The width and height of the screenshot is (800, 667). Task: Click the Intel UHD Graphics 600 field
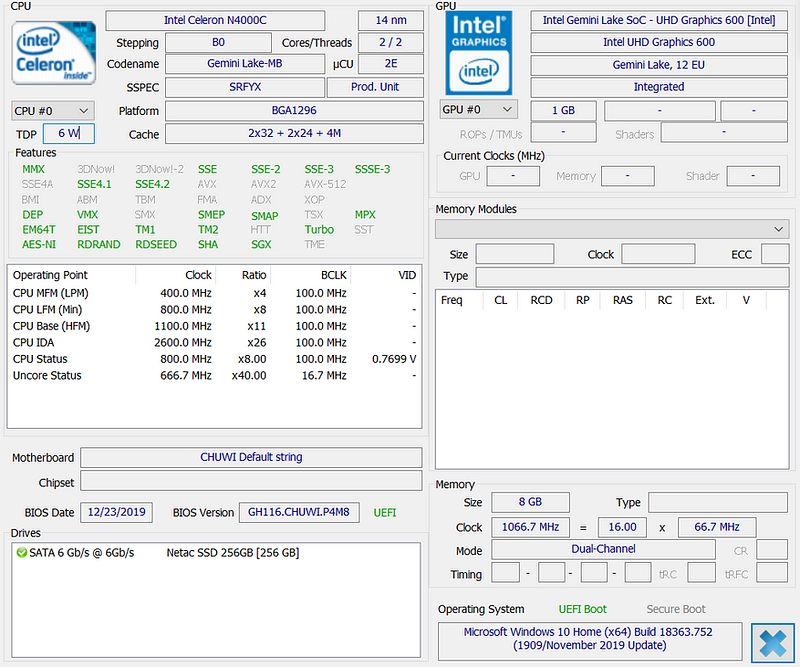[x=659, y=42]
